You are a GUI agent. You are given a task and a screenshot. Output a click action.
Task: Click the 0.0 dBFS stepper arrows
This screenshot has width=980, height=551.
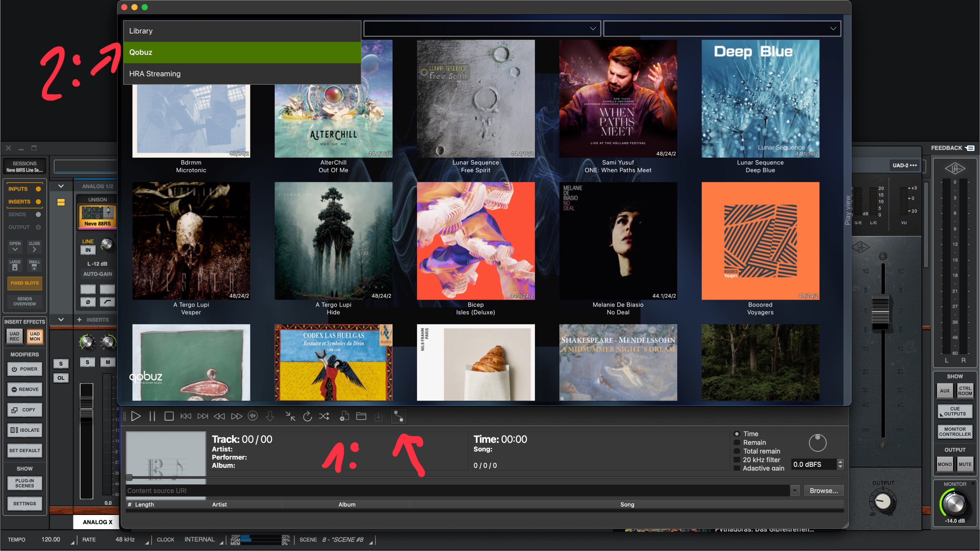840,464
